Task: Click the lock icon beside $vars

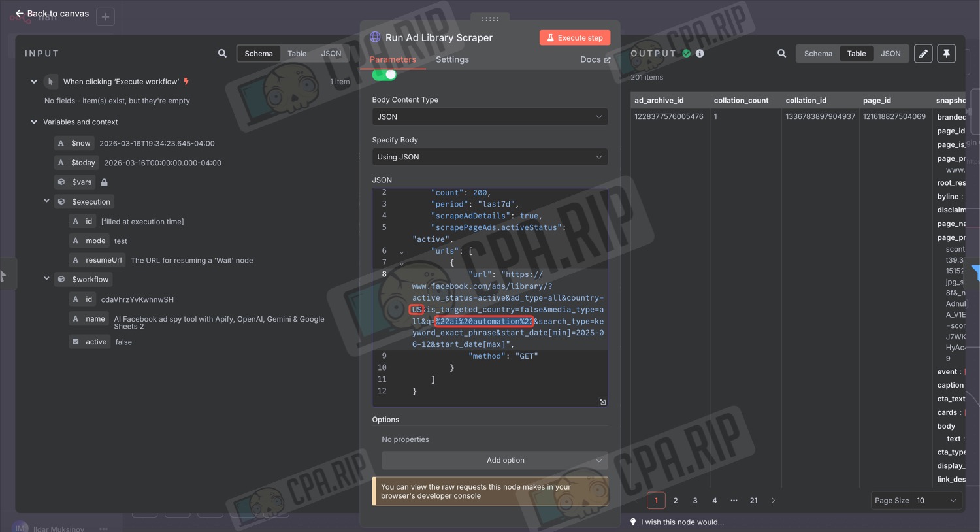Action: click(x=105, y=182)
